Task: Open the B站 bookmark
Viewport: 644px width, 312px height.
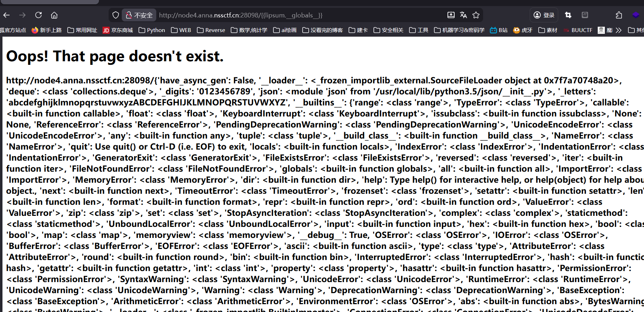Action: 499,30
